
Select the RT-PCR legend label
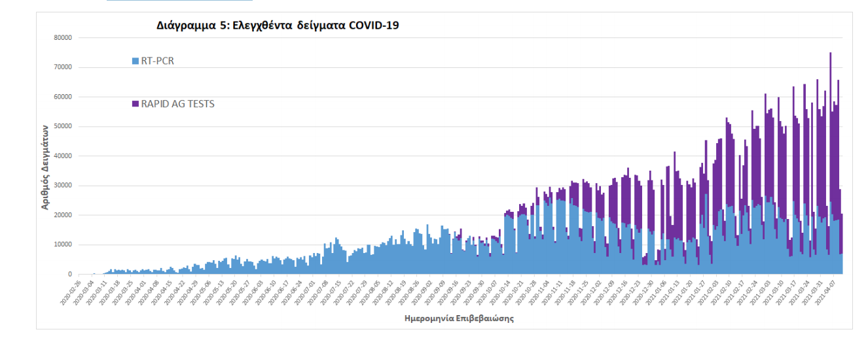(x=157, y=61)
